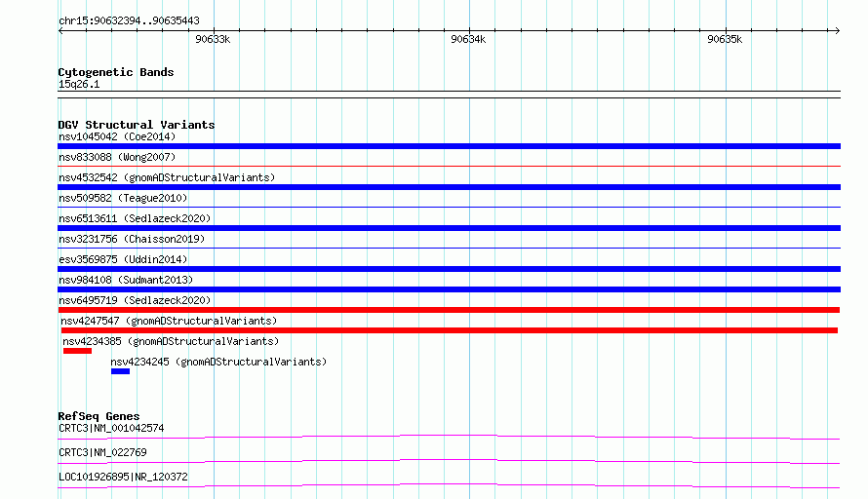Select the red bar for nsv6495719

(449, 310)
